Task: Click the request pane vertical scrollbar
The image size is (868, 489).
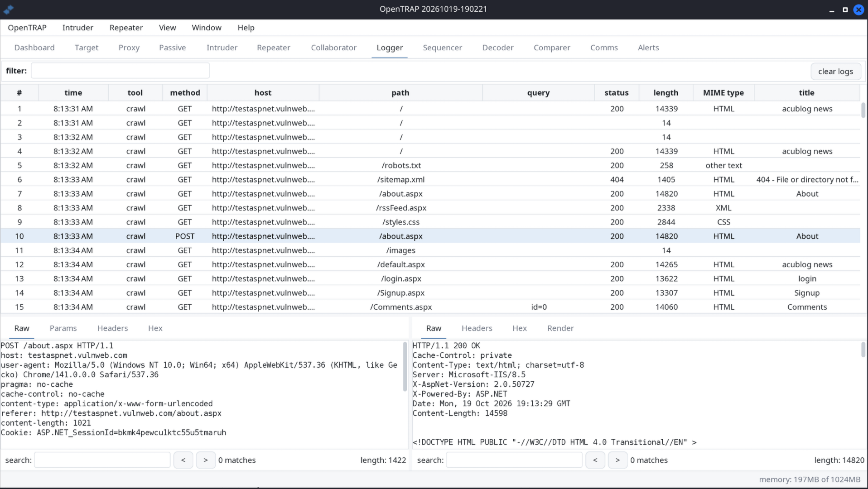Action: click(x=405, y=366)
